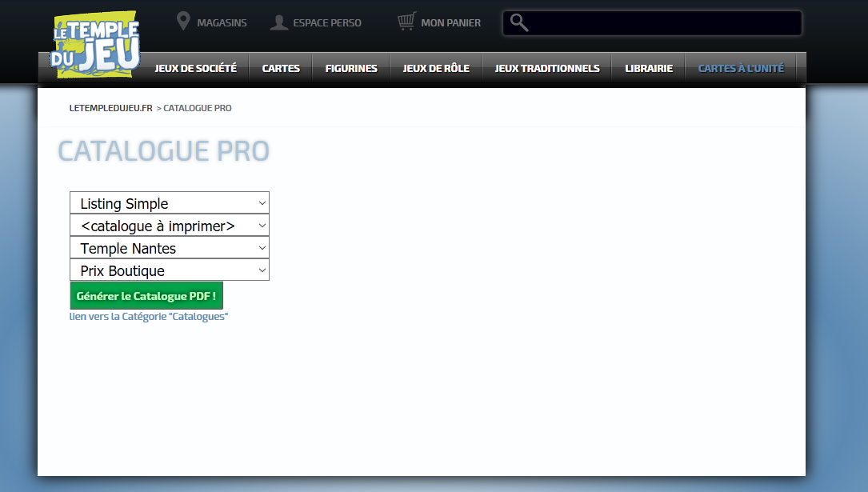Click the magnifying glass search icon
Viewport: 868px width, 492px height.
pyautogui.click(x=519, y=22)
